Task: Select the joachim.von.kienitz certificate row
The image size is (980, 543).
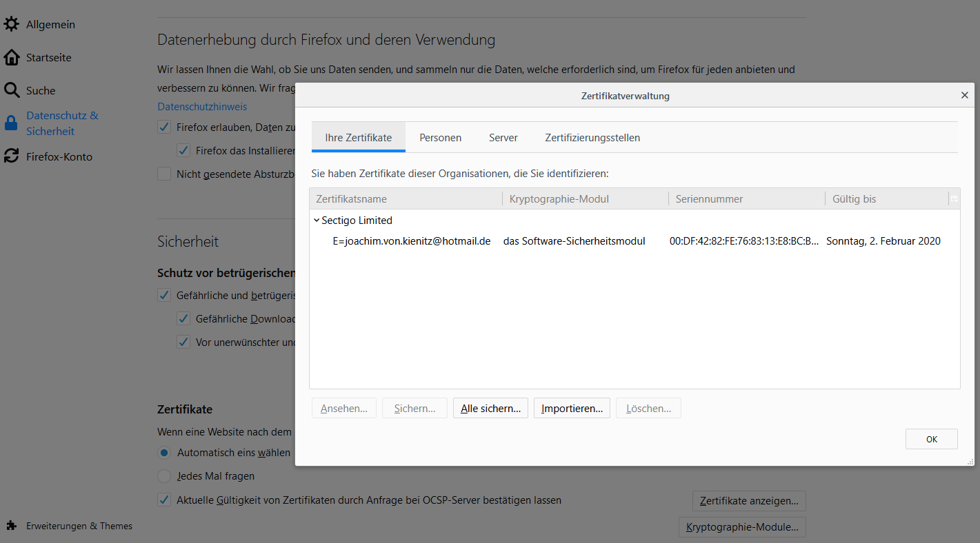Action: point(411,241)
